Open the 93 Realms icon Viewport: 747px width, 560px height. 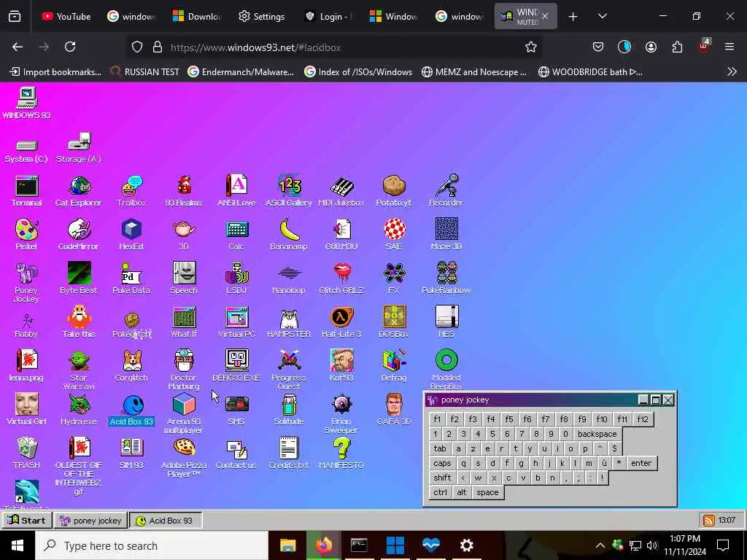click(184, 190)
